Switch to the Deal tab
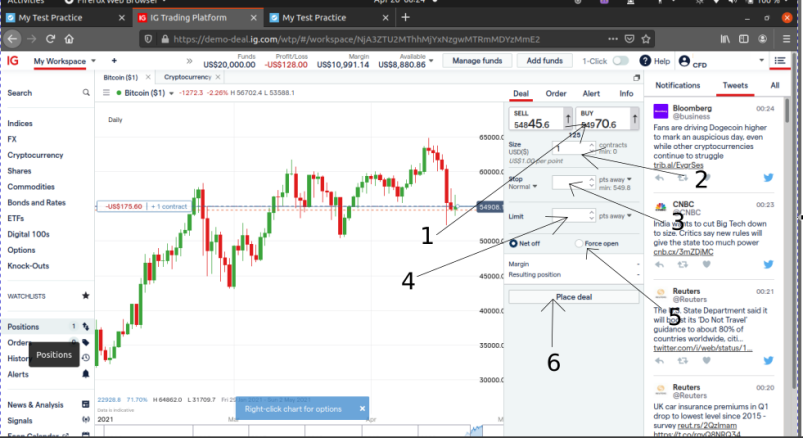 (x=521, y=94)
